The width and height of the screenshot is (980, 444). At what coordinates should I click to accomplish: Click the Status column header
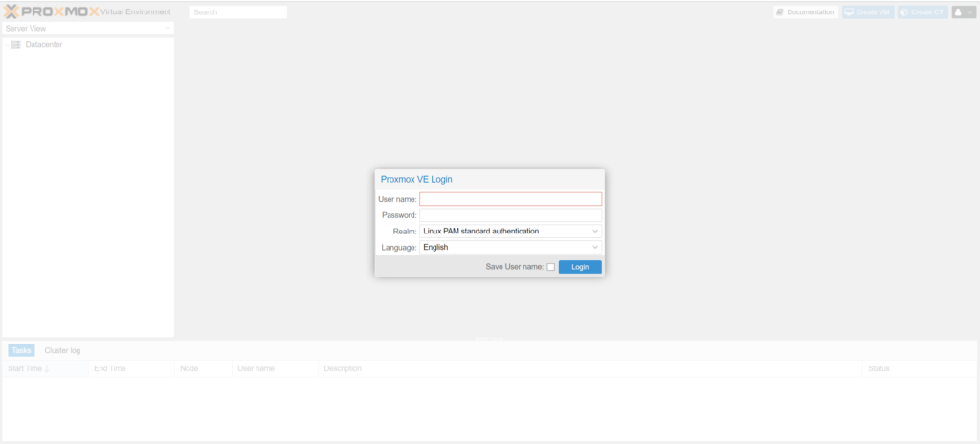pyautogui.click(x=920, y=368)
